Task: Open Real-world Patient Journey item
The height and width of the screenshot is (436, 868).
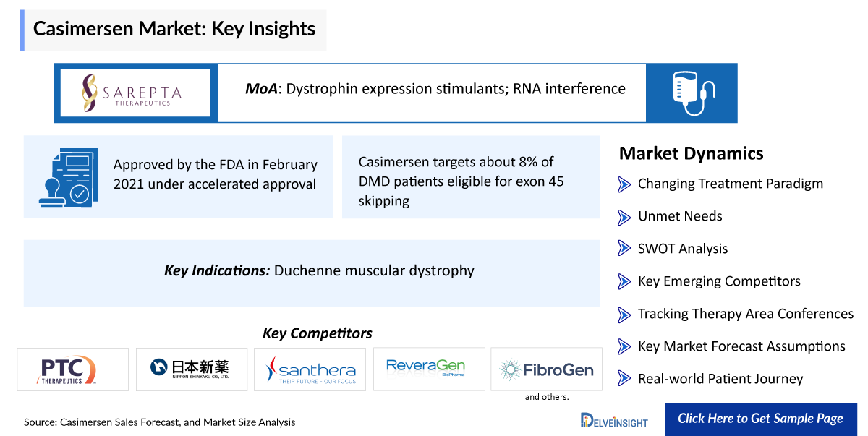Action: [x=720, y=379]
